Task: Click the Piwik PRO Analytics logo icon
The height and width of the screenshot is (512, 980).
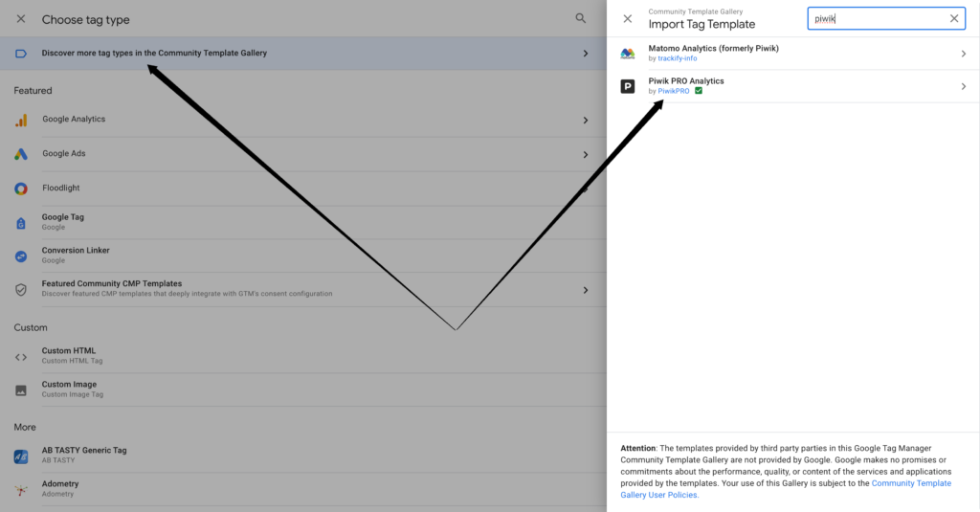Action: tap(628, 86)
